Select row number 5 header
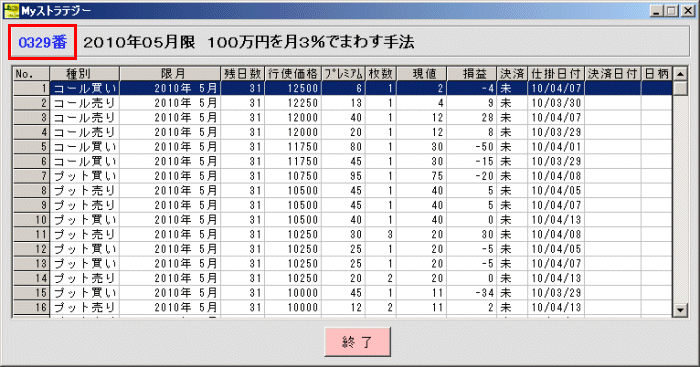 (31, 147)
